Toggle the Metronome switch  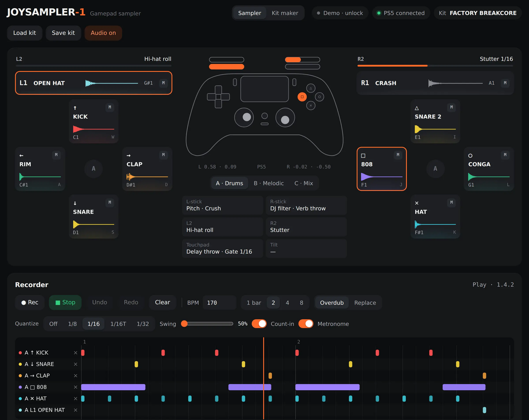(306, 324)
